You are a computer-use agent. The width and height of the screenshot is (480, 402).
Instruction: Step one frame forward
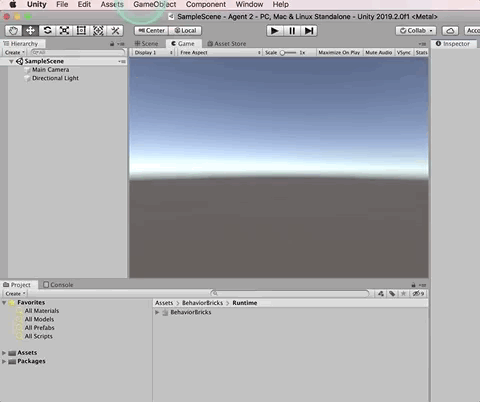[309, 31]
